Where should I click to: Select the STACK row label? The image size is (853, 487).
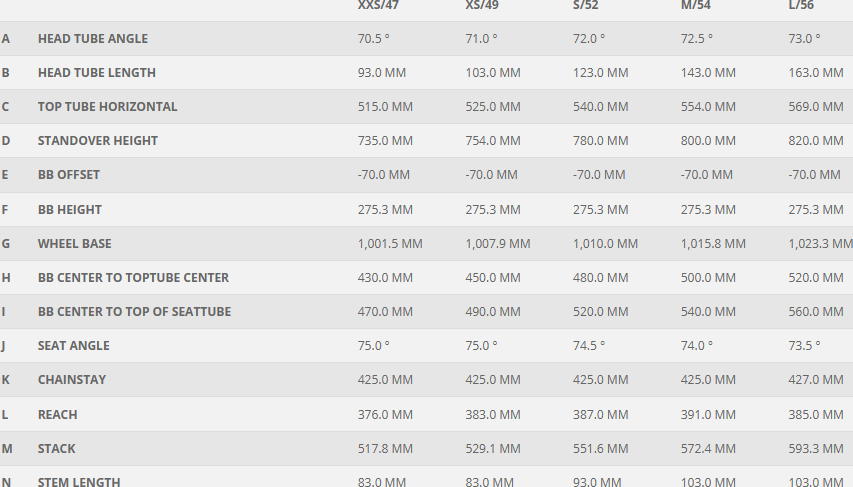coord(56,449)
